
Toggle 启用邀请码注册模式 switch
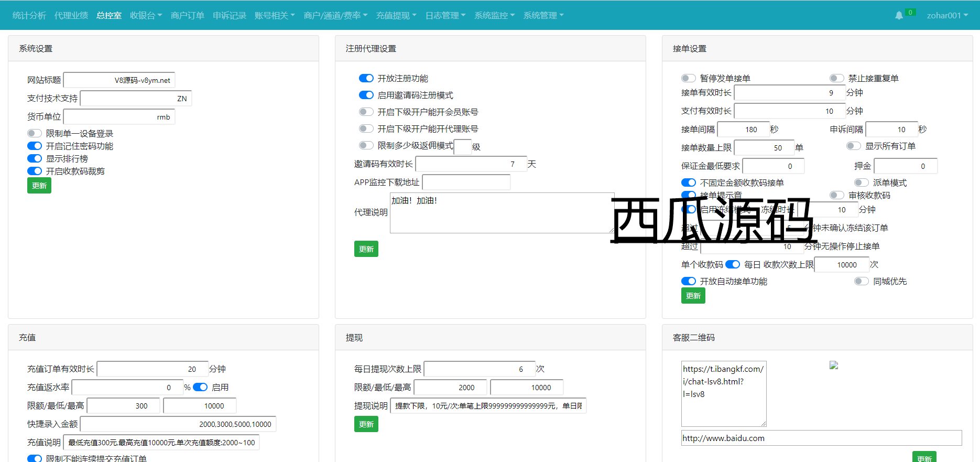(366, 95)
